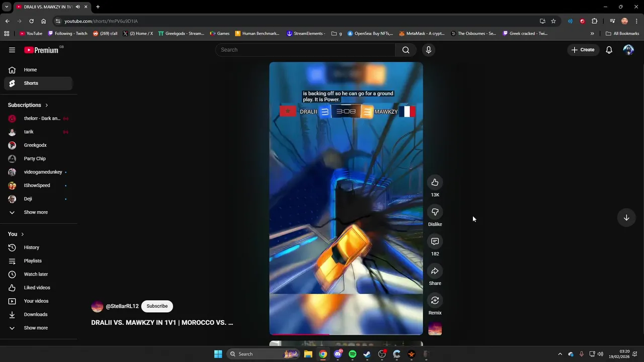Open Spotify from the taskbar
This screenshot has width=644, height=362.
tap(352, 354)
